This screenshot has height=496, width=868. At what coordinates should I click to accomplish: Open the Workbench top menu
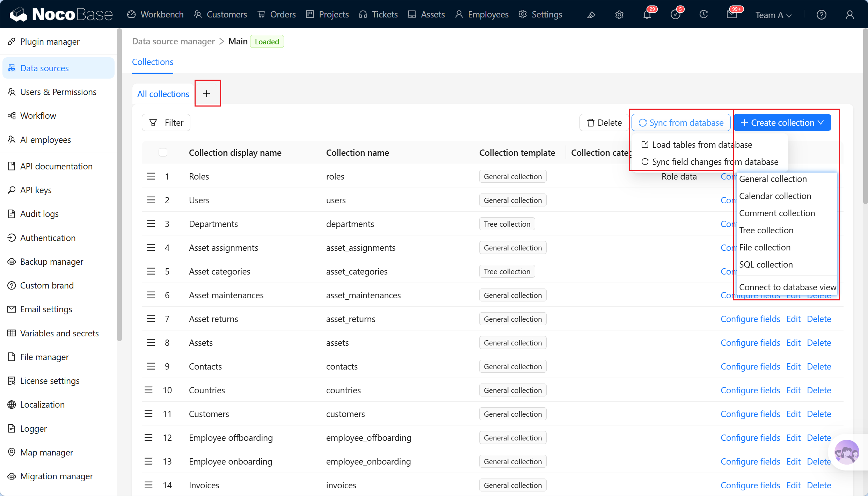[155, 14]
